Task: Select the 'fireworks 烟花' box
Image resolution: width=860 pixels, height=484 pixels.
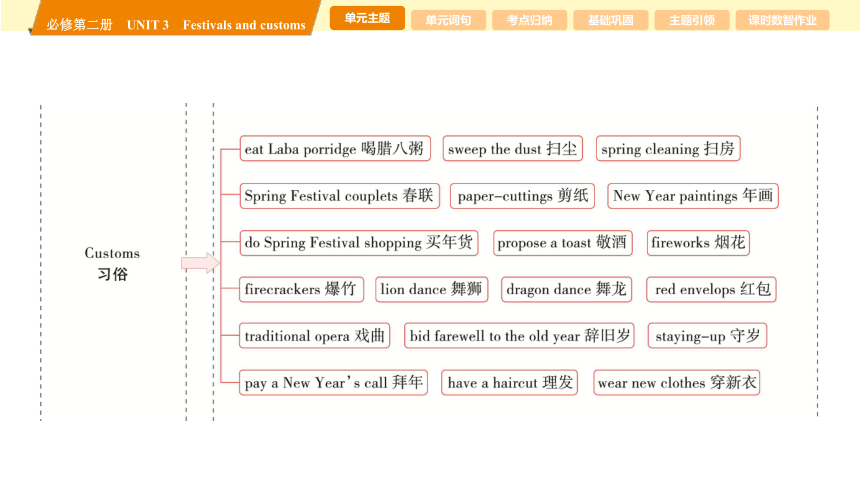Action: [698, 243]
